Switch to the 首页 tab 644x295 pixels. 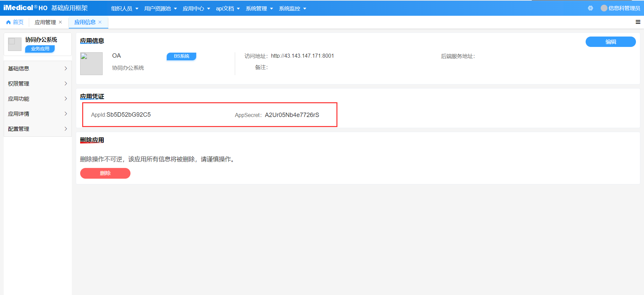(x=15, y=22)
